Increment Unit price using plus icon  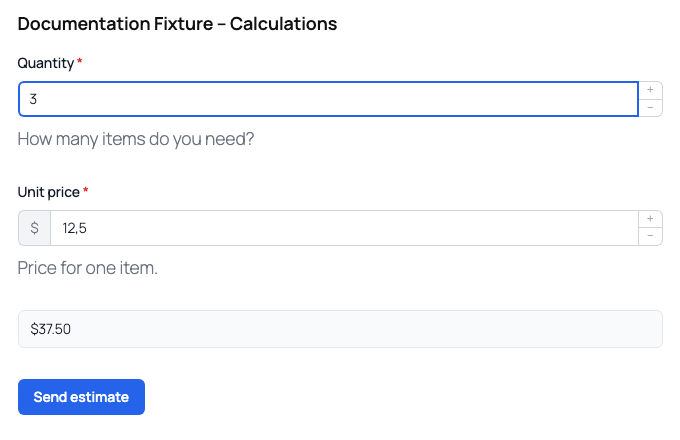[650, 219]
